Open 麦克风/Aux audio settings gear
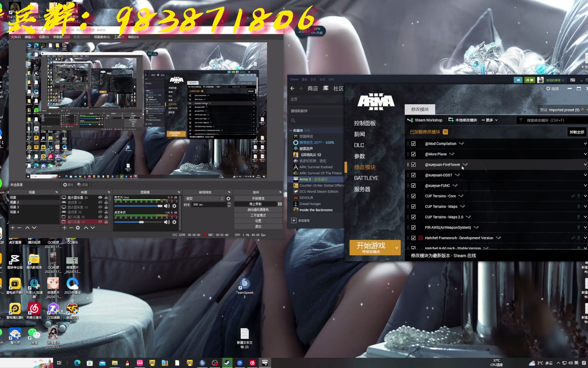The image size is (588, 368). coord(174,206)
